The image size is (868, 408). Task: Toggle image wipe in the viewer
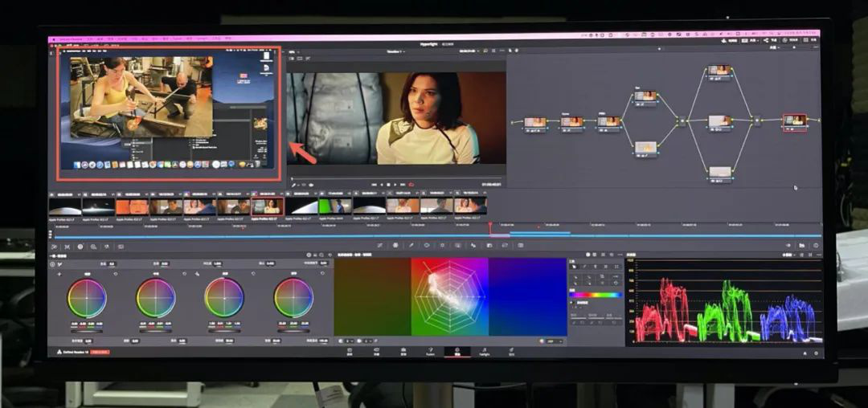click(x=291, y=58)
